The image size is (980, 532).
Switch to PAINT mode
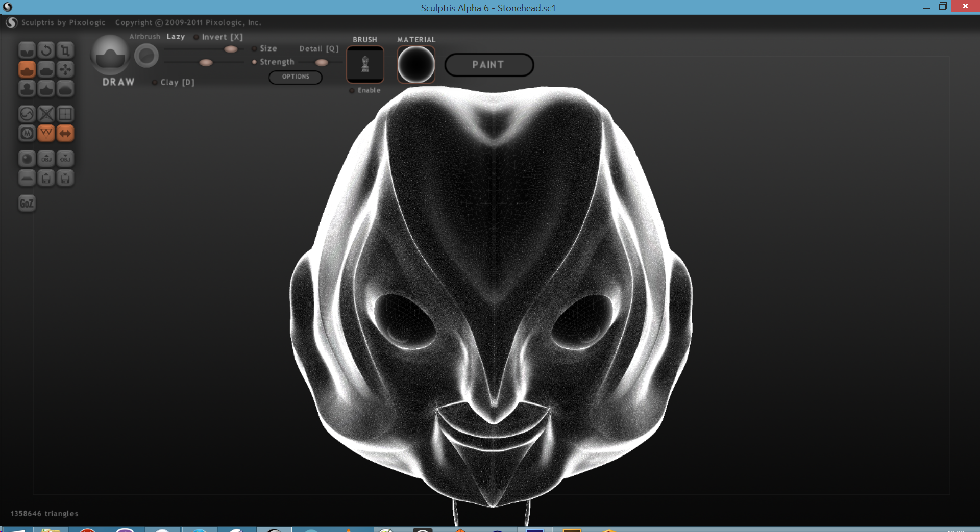(489, 65)
